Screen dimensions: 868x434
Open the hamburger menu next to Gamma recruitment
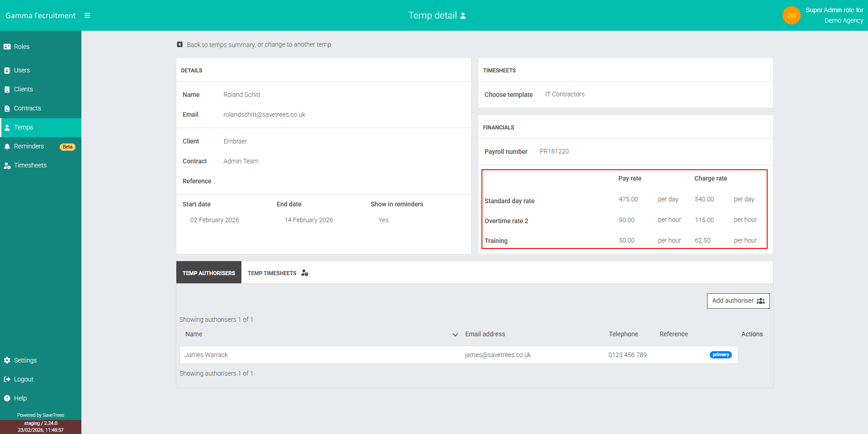(87, 15)
